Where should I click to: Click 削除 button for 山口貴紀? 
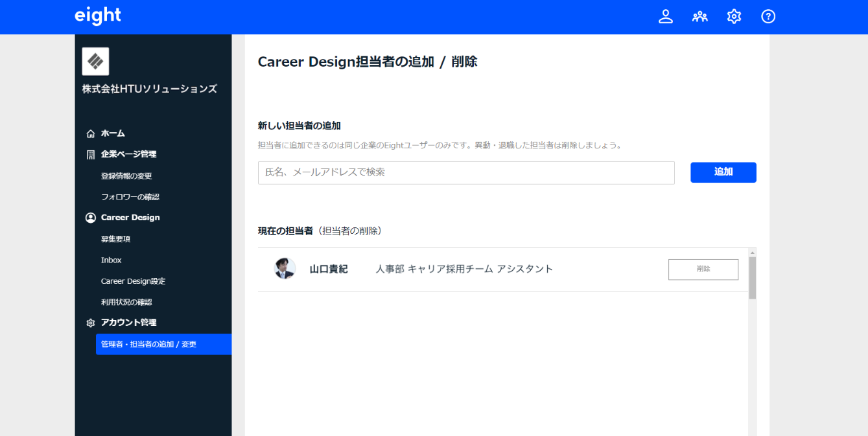703,269
